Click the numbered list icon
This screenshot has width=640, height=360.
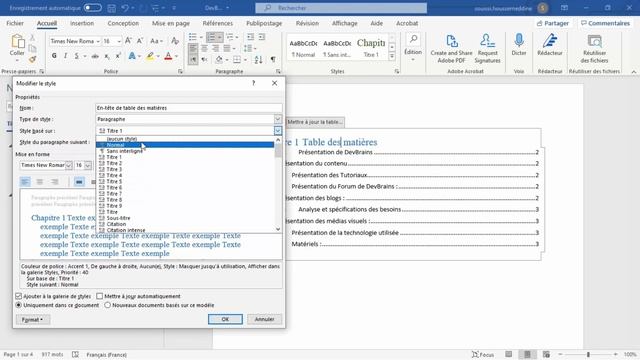click(x=211, y=37)
